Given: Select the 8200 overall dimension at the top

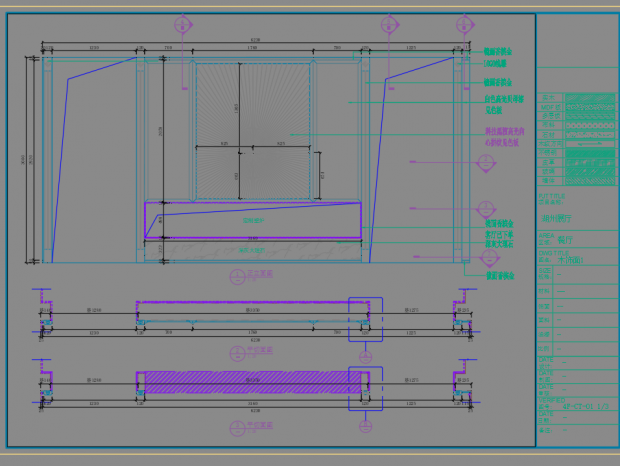Looking at the screenshot, I should pos(254,40).
